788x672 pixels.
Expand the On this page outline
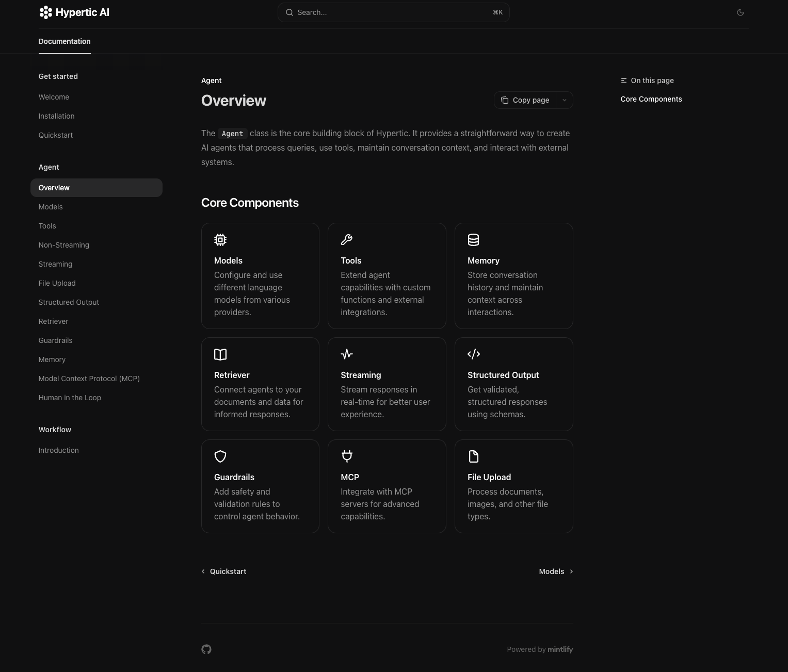(647, 80)
